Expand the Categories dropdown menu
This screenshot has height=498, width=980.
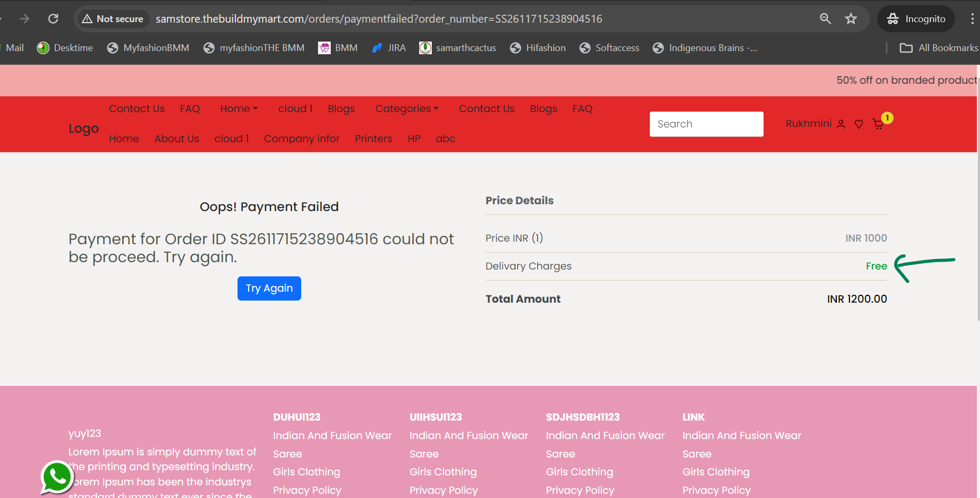(407, 108)
